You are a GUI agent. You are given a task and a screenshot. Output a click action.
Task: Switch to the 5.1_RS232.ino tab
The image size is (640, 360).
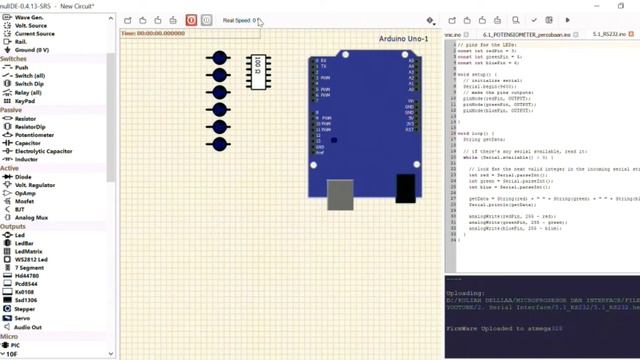609,34
